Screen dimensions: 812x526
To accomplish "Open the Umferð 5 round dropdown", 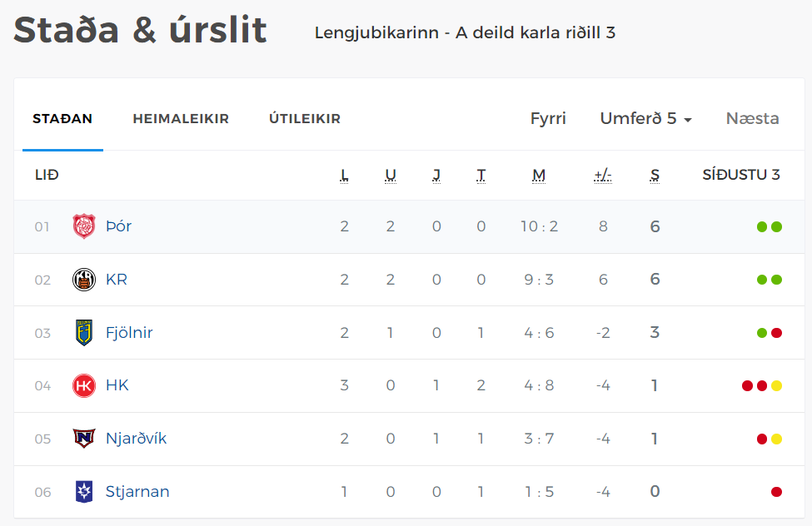I will (645, 118).
